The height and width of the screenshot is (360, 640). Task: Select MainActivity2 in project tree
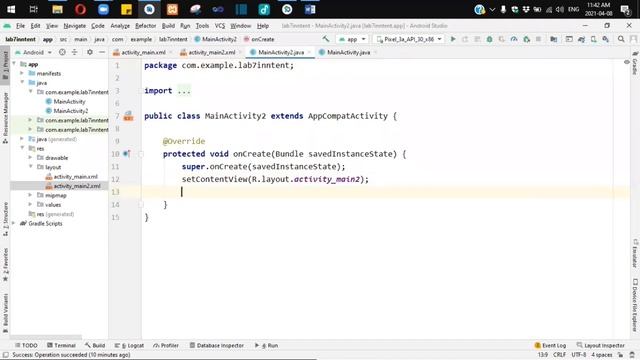click(x=71, y=111)
